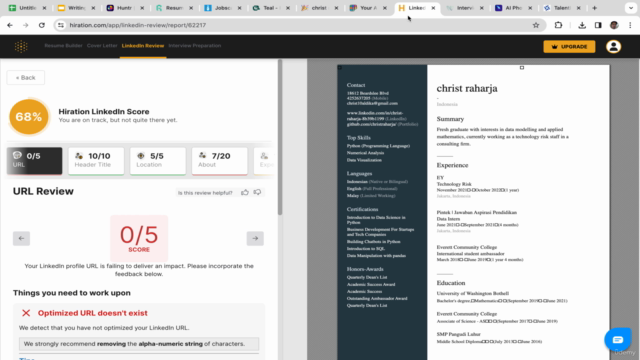The height and width of the screenshot is (360, 640).
Task: Click the left panel vertical scrollbar
Action: pos(280,137)
